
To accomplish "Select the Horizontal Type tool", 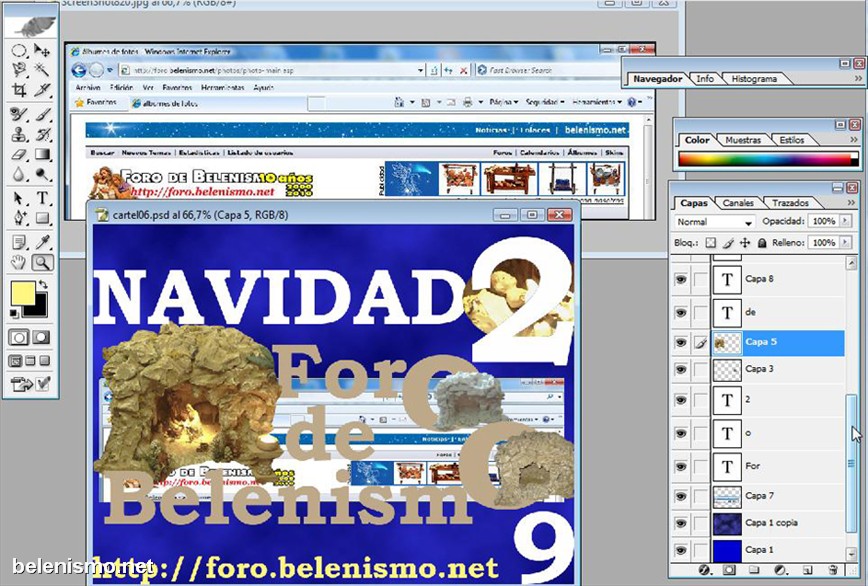I will point(43,198).
